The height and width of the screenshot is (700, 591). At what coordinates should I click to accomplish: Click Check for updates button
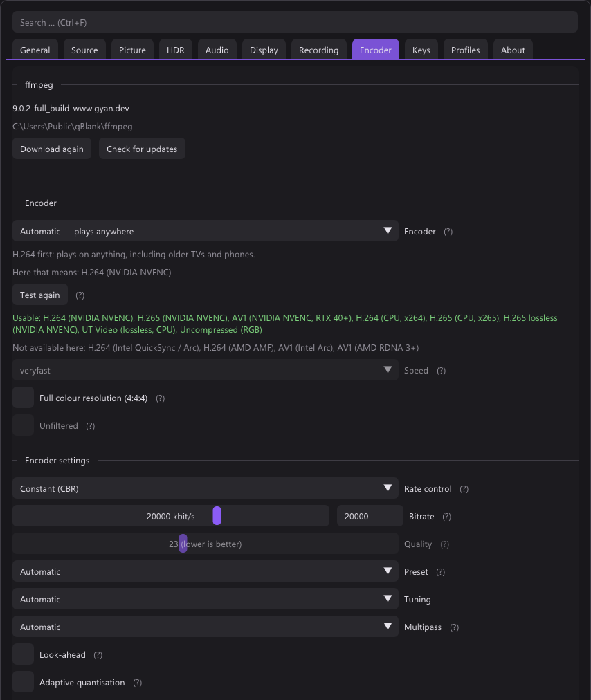[x=142, y=149]
